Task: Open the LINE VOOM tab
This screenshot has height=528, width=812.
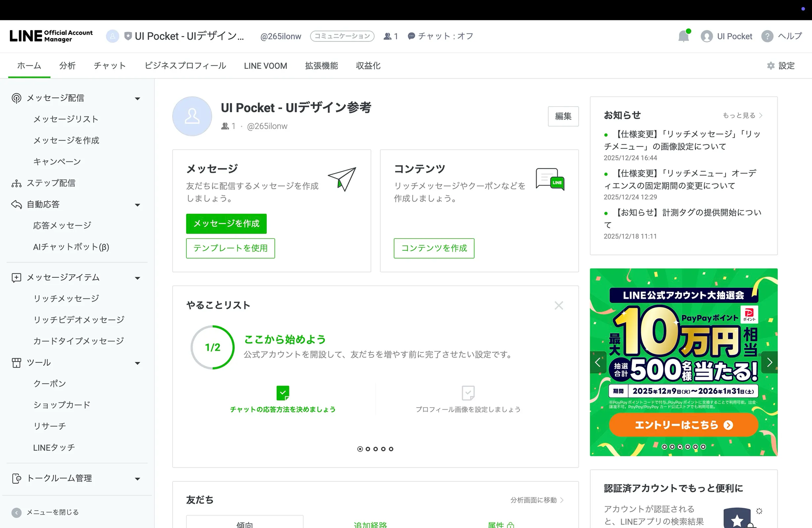Action: tap(265, 65)
